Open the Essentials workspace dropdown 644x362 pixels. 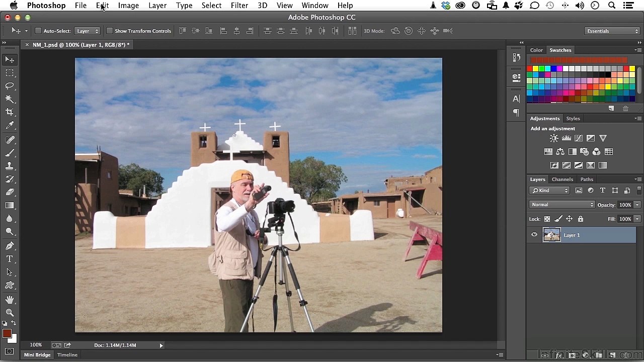pyautogui.click(x=612, y=31)
